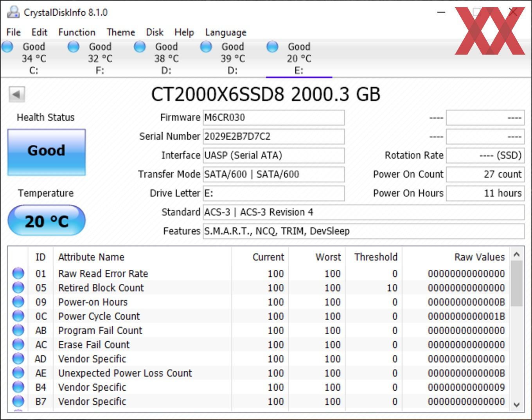Open the Language menu
Viewport: 532px width, 420px height.
coord(226,32)
